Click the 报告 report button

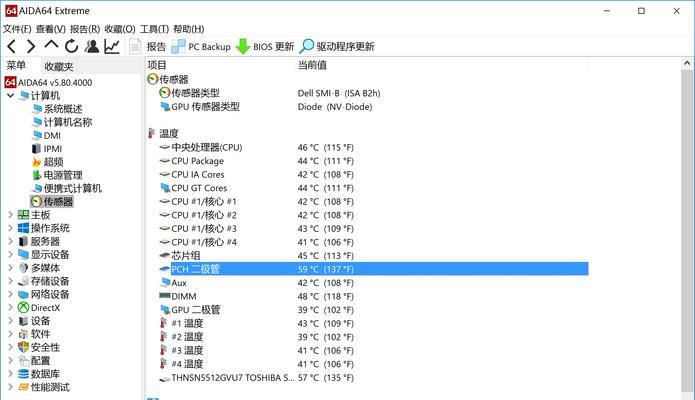tap(147, 46)
